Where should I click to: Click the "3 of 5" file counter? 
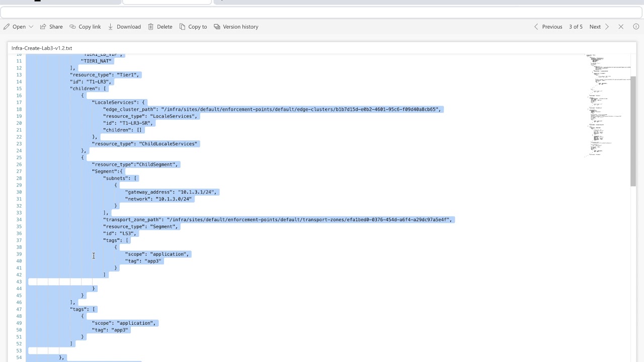click(x=576, y=27)
